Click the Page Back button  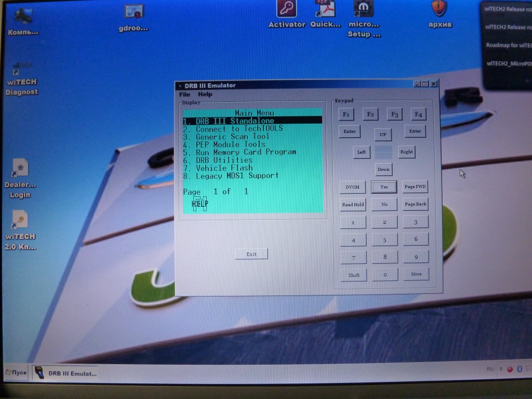point(416,204)
